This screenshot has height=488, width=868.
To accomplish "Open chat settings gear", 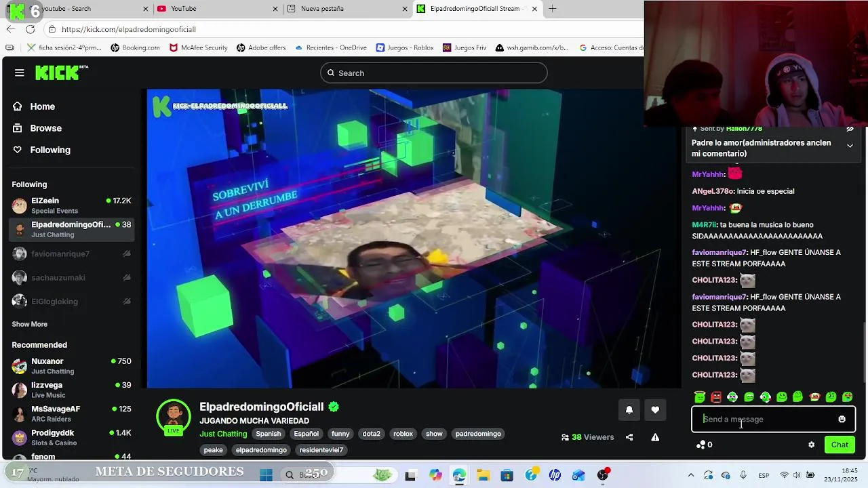I will tap(811, 445).
